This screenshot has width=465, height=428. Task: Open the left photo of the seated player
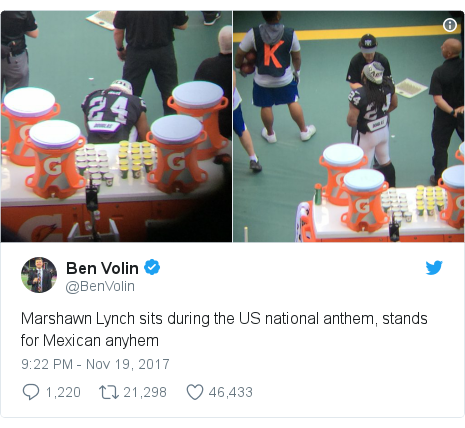(x=116, y=126)
